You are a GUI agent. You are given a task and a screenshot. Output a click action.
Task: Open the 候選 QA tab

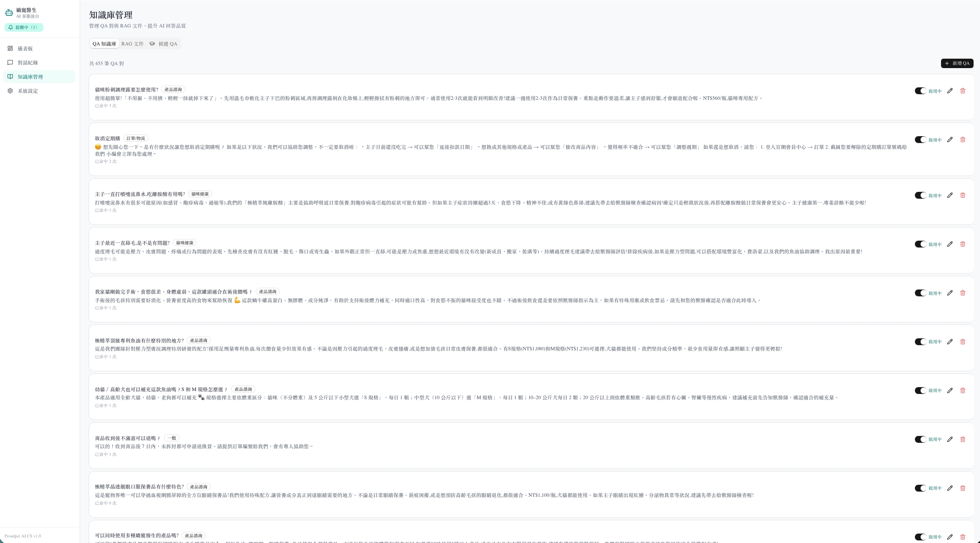click(x=163, y=44)
